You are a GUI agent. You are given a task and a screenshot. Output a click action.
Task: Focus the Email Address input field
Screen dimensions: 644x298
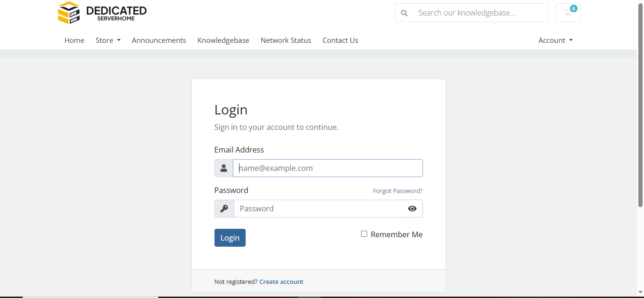[x=328, y=168]
